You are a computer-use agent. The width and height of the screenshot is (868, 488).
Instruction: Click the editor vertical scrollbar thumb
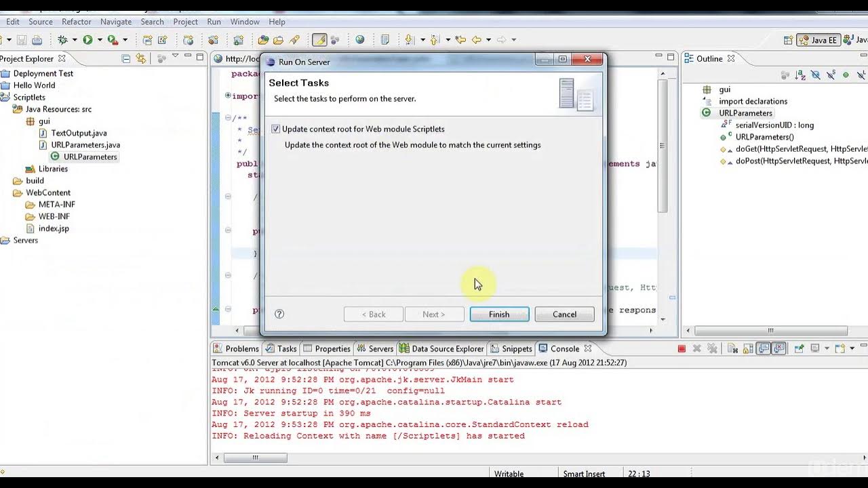663,146
